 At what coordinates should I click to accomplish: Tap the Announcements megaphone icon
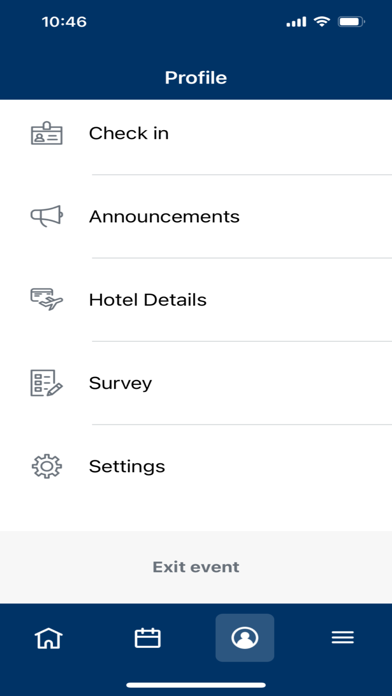click(47, 216)
